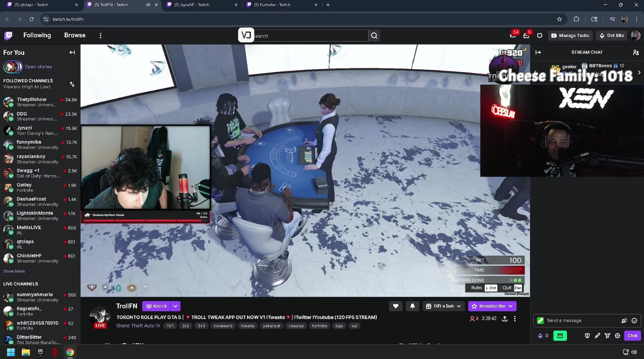Image resolution: width=644 pixels, height=359 pixels.
Task: Open the Jynxzi channel in sidebar
Action: click(40, 131)
